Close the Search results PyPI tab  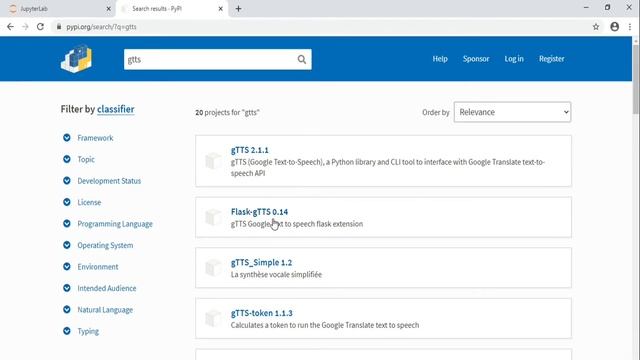coord(220,9)
